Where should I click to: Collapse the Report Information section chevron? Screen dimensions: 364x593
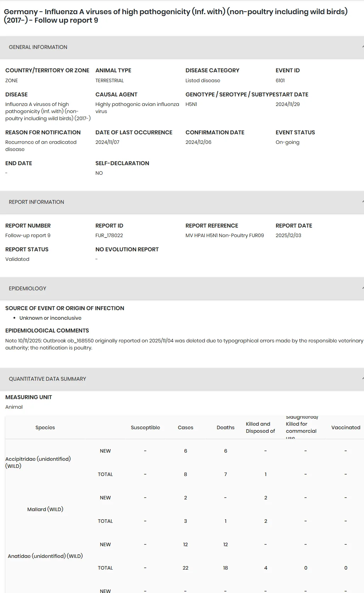pyautogui.click(x=363, y=202)
